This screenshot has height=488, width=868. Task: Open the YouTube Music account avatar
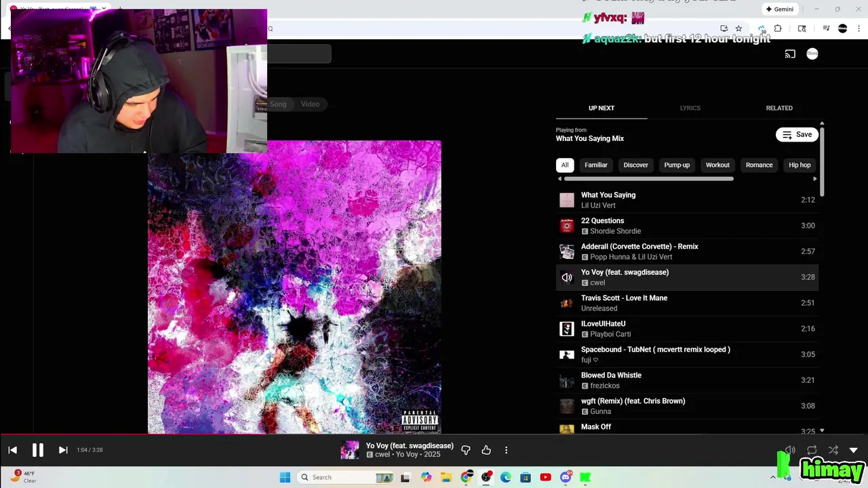click(x=812, y=54)
